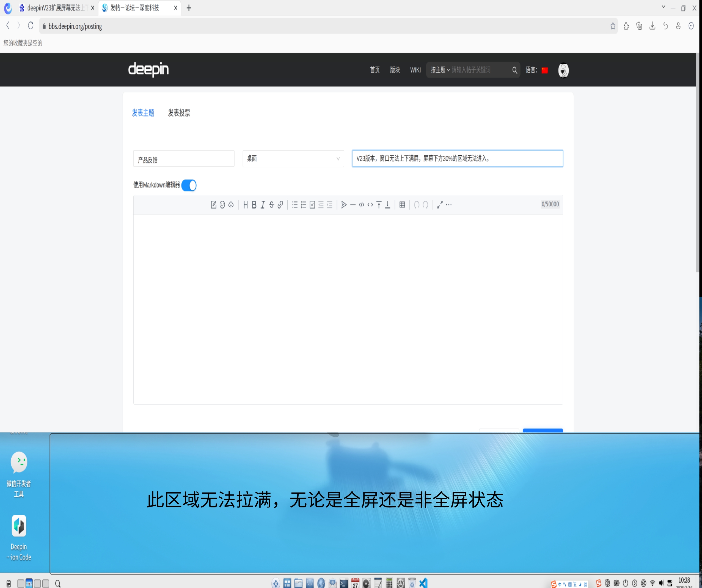Click the emoji icon in editor toolbar
Image resolution: width=702 pixels, height=588 pixels.
[222, 205]
